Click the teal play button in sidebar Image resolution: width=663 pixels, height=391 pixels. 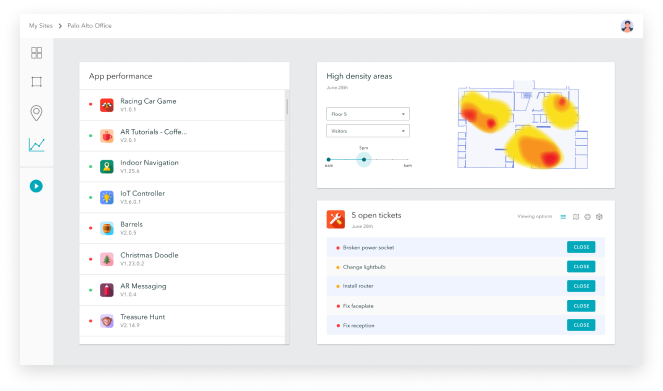tap(36, 186)
